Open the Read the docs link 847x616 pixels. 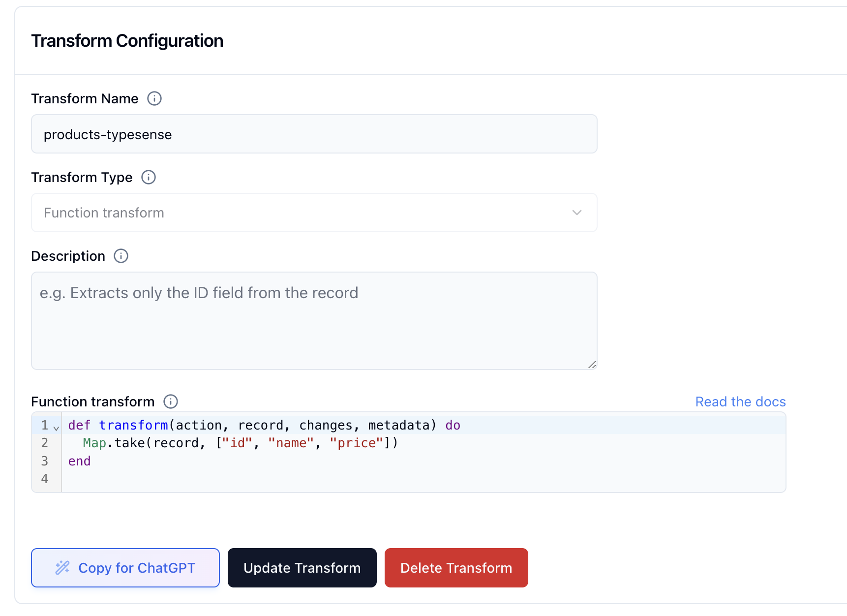click(x=740, y=401)
